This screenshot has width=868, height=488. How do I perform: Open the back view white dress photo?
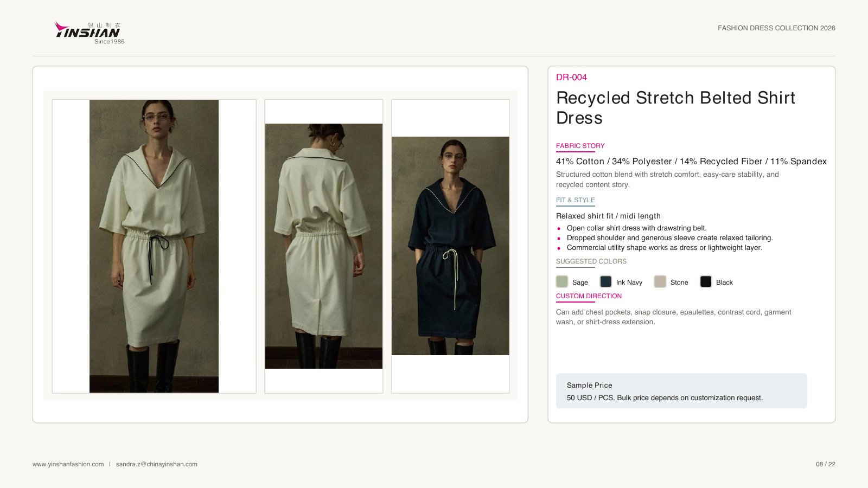click(x=324, y=246)
